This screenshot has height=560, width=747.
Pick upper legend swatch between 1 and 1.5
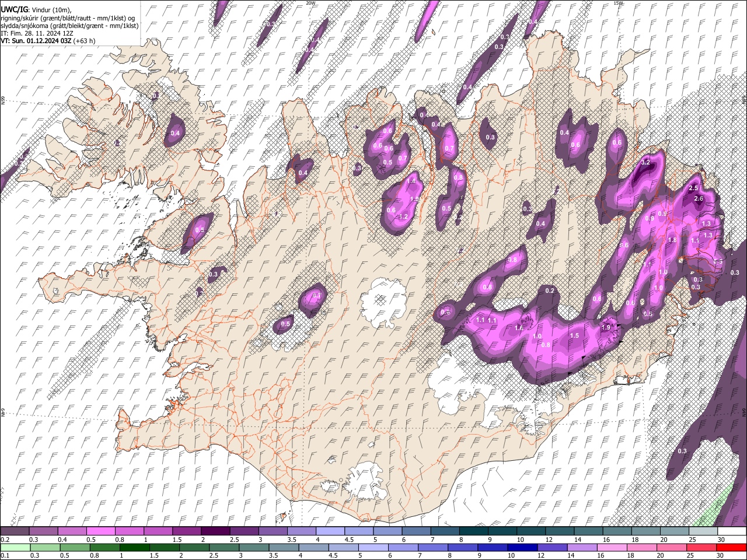(158, 531)
